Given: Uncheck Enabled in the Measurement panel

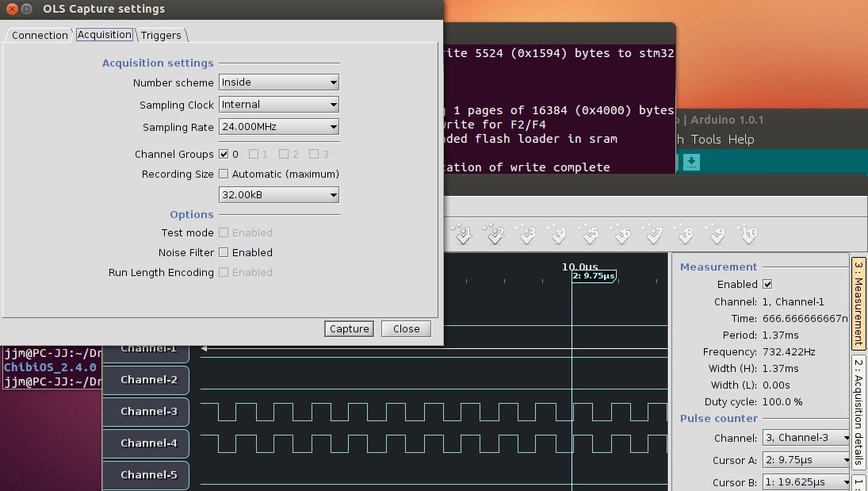Looking at the screenshot, I should (767, 284).
